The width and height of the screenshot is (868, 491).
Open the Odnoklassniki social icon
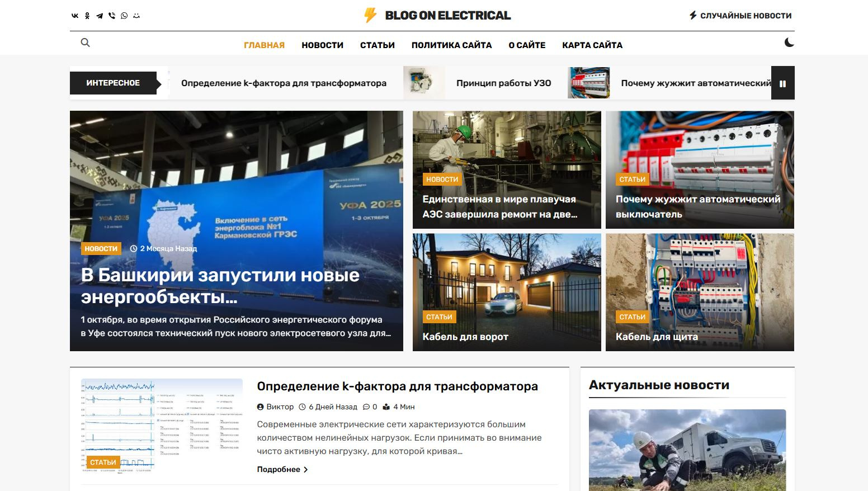pos(87,16)
